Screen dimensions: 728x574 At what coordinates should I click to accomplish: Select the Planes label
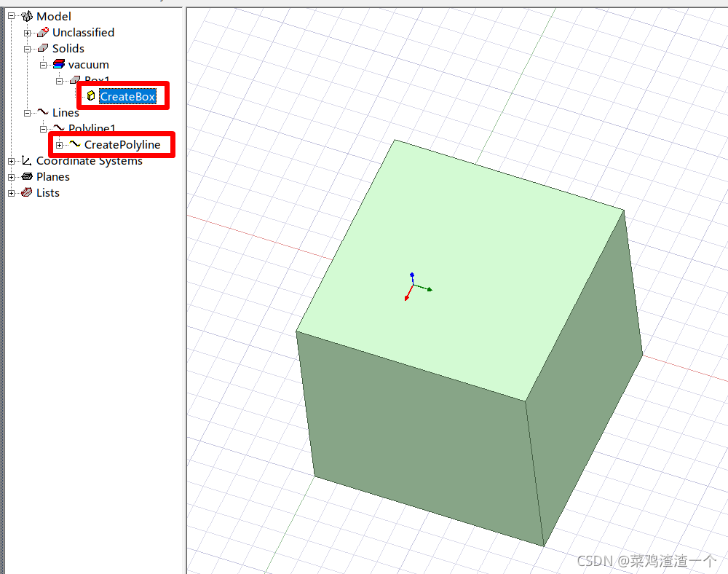[x=53, y=177]
